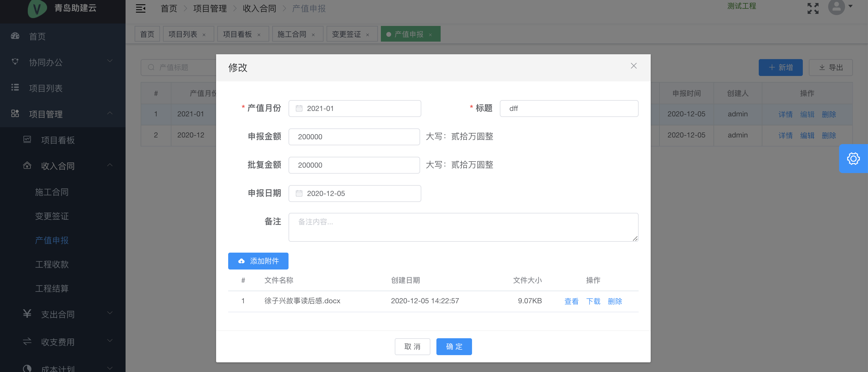This screenshot has width=868, height=372.
Task: Close the 变更签证 tab x icon
Action: [x=368, y=35]
